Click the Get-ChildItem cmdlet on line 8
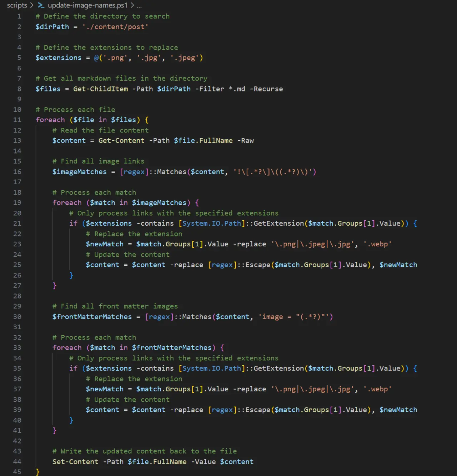The image size is (457, 476). [100, 89]
